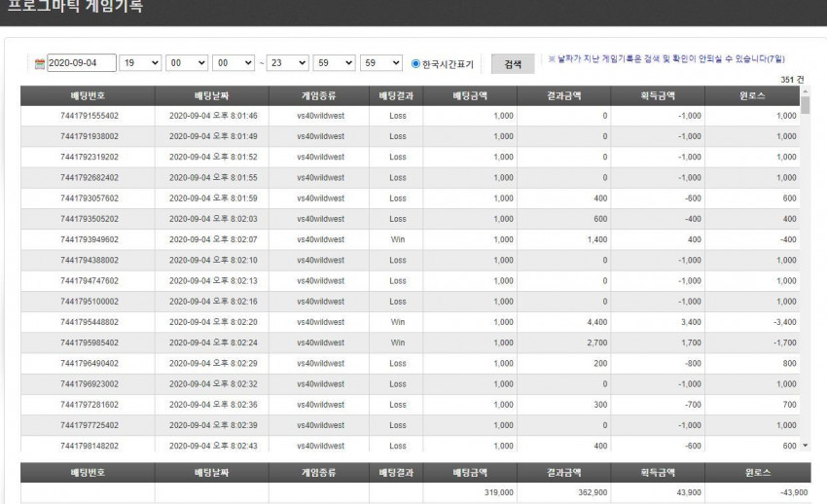This screenshot has width=827, height=504.
Task: Click the 베팅번호 column header in upper table
Action: pos(88,96)
